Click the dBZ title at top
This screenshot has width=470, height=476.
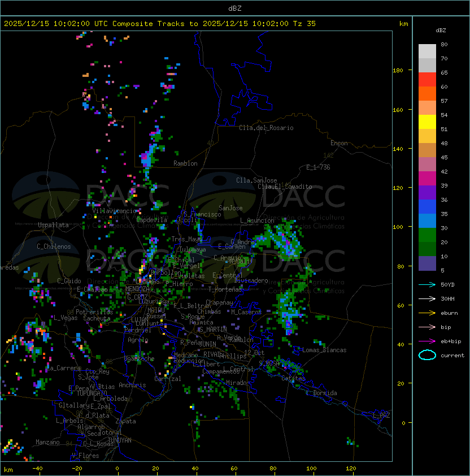pos(235,8)
